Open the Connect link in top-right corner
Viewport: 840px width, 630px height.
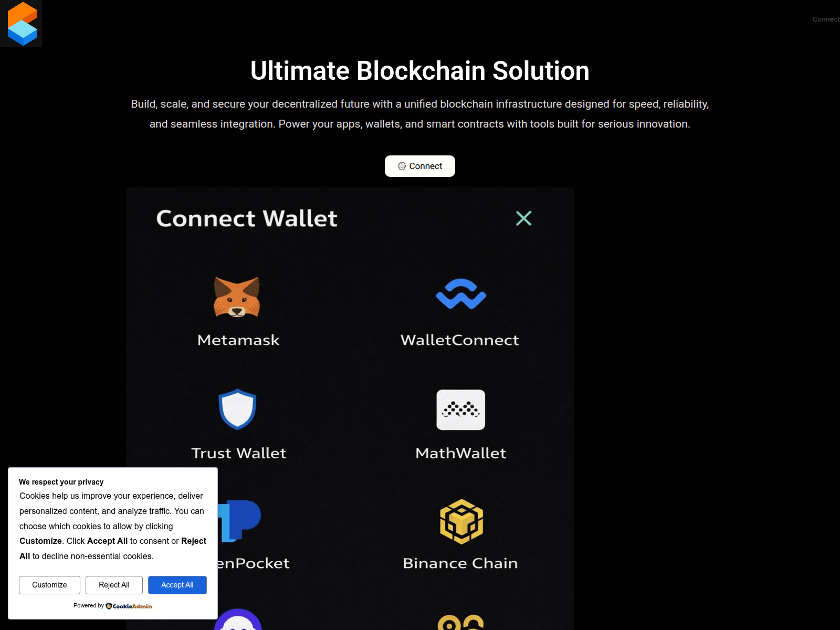coord(826,19)
